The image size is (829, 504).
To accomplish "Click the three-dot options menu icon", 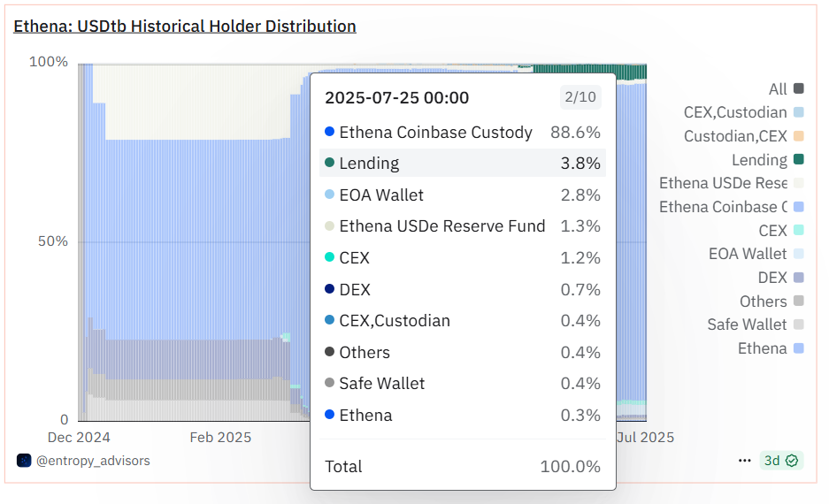I will [745, 460].
